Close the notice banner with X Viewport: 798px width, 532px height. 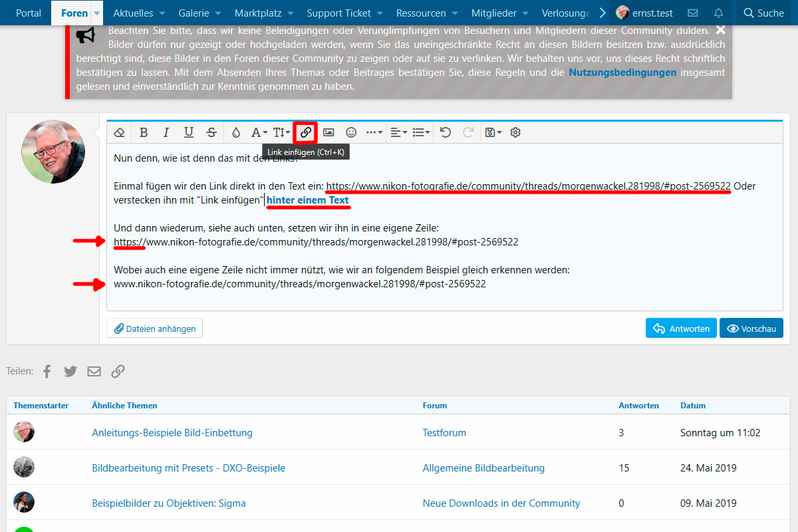[x=720, y=30]
